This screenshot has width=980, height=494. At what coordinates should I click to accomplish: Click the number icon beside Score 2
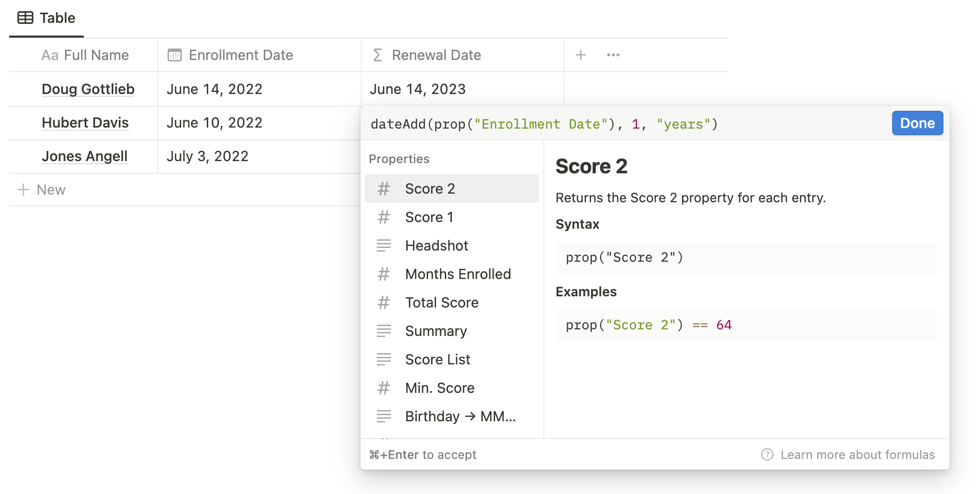[384, 188]
